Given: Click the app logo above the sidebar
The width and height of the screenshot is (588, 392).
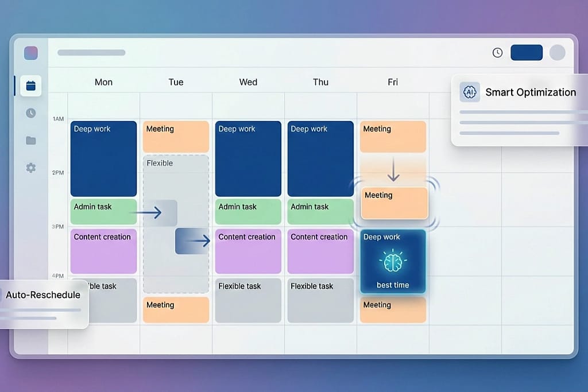Looking at the screenshot, I should [30, 52].
